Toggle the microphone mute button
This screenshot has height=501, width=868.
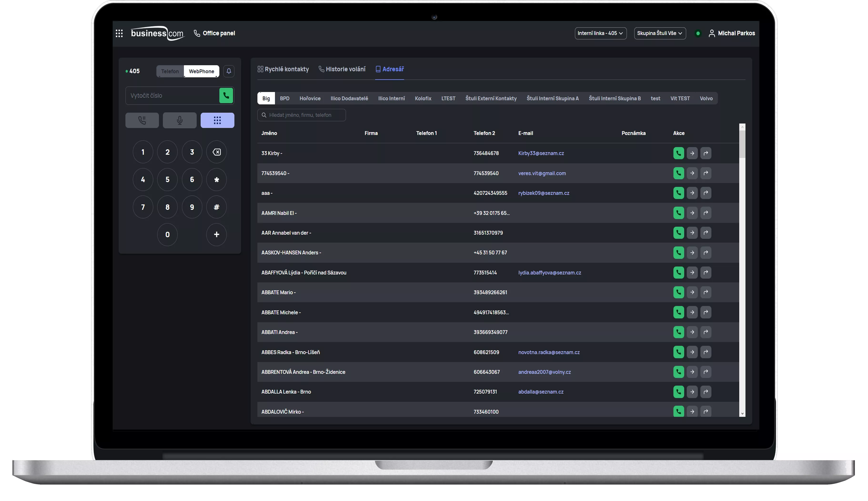pyautogui.click(x=180, y=120)
